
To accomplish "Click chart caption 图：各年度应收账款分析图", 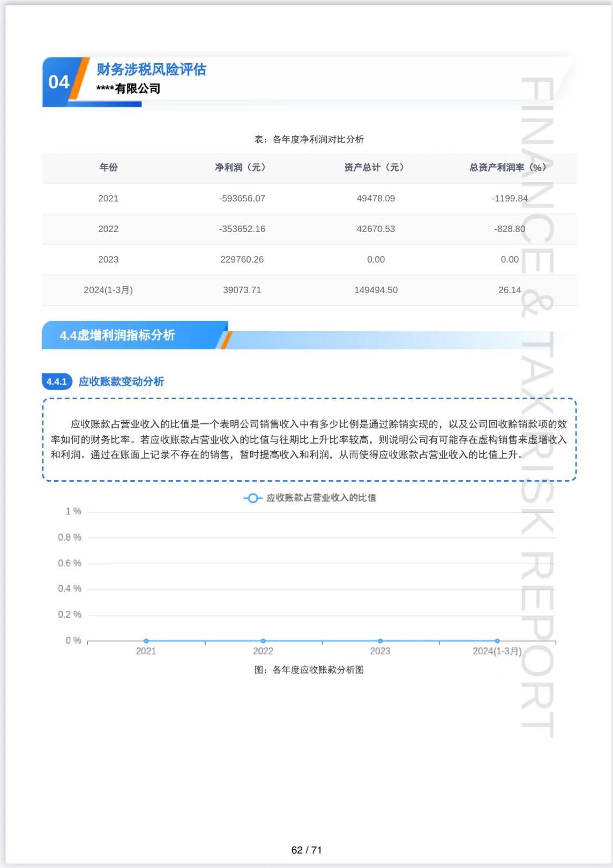I will click(x=309, y=670).
